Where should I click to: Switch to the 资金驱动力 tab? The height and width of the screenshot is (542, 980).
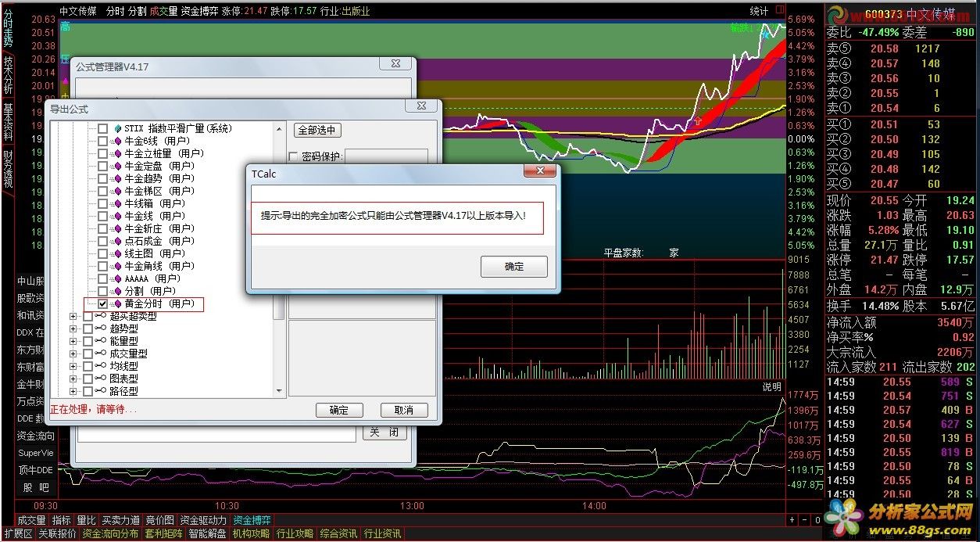(203, 520)
